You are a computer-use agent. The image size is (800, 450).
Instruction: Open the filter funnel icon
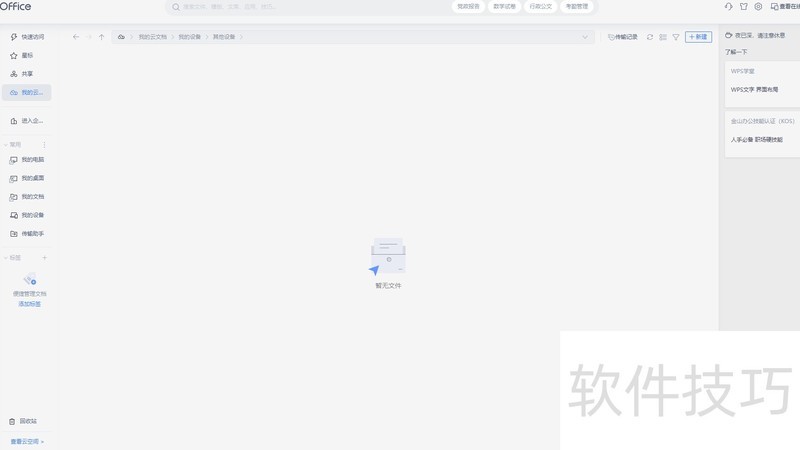tap(676, 37)
